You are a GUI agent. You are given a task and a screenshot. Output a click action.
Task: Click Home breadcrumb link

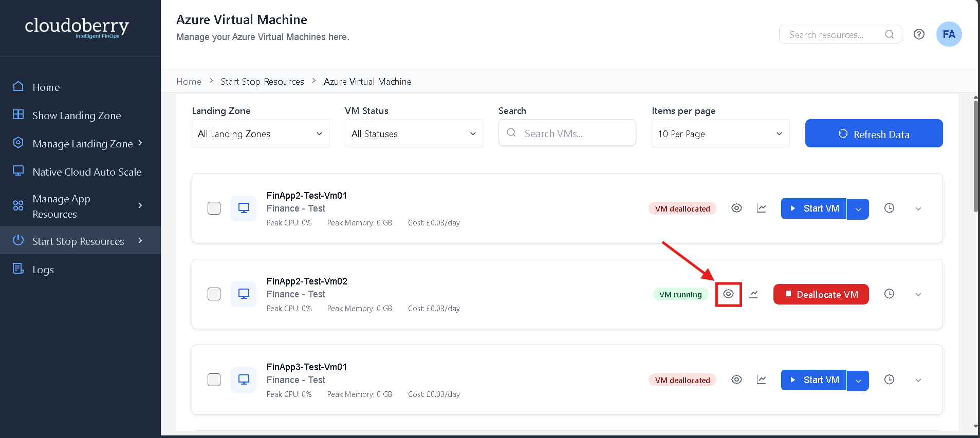pos(189,81)
